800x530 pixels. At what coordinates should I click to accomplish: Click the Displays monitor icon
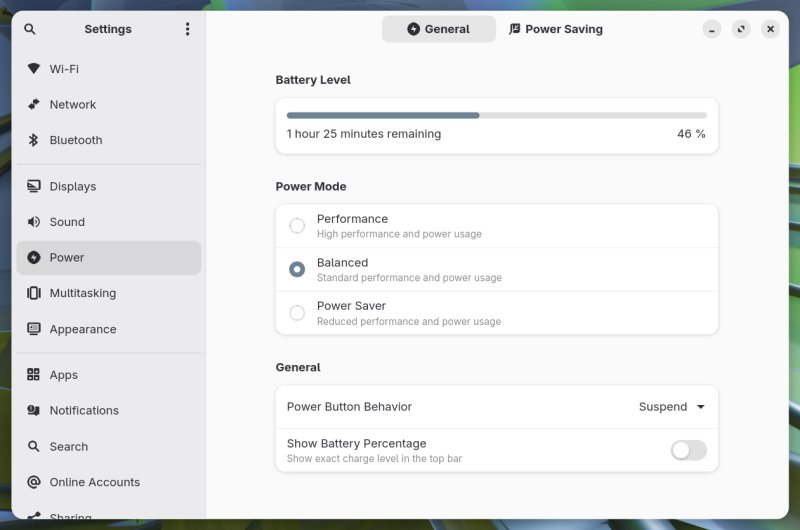coord(34,186)
